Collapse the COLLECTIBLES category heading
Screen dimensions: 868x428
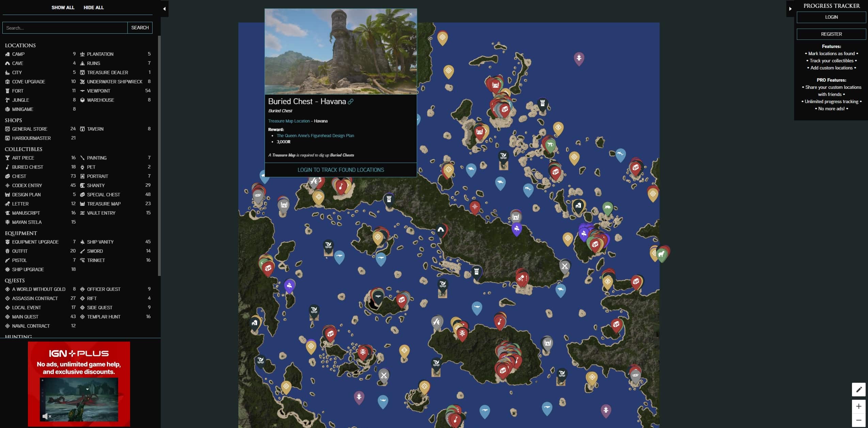(23, 149)
